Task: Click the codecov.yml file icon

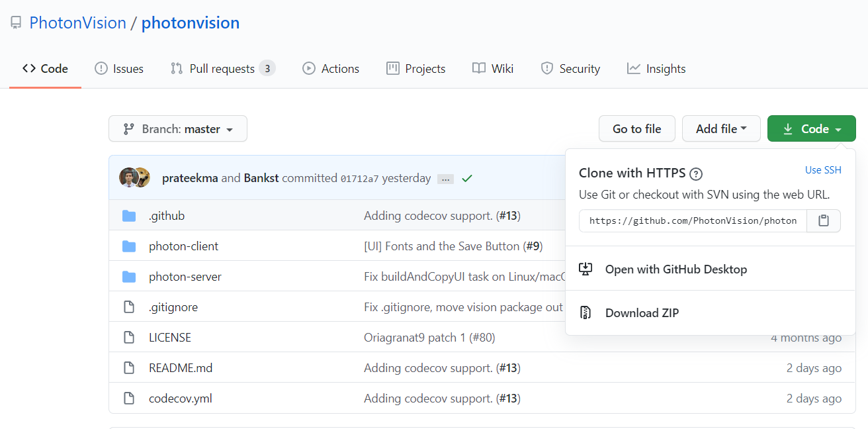Action: (129, 399)
